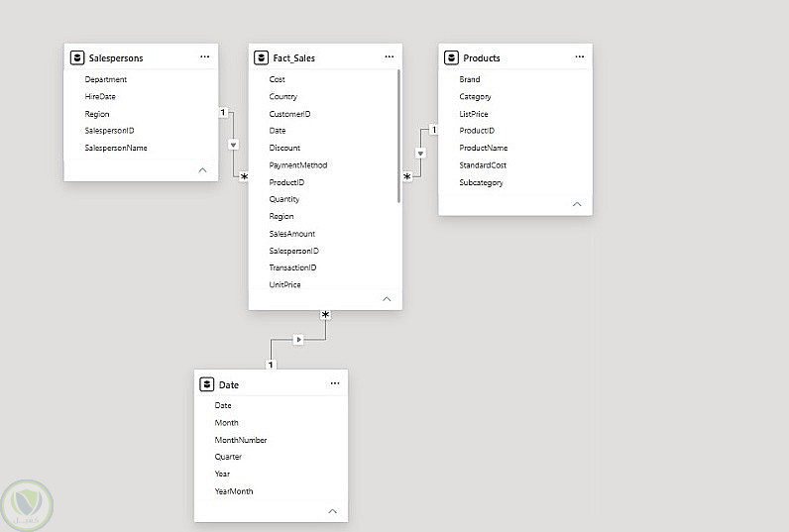The image size is (789, 532).
Task: Select the StandardCost field in Products
Action: (483, 165)
